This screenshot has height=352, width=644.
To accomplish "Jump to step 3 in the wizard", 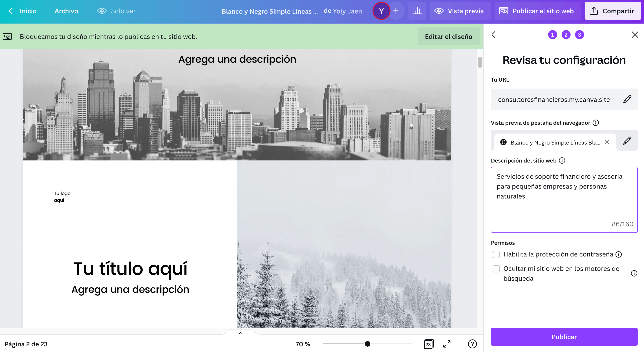I will [x=580, y=35].
